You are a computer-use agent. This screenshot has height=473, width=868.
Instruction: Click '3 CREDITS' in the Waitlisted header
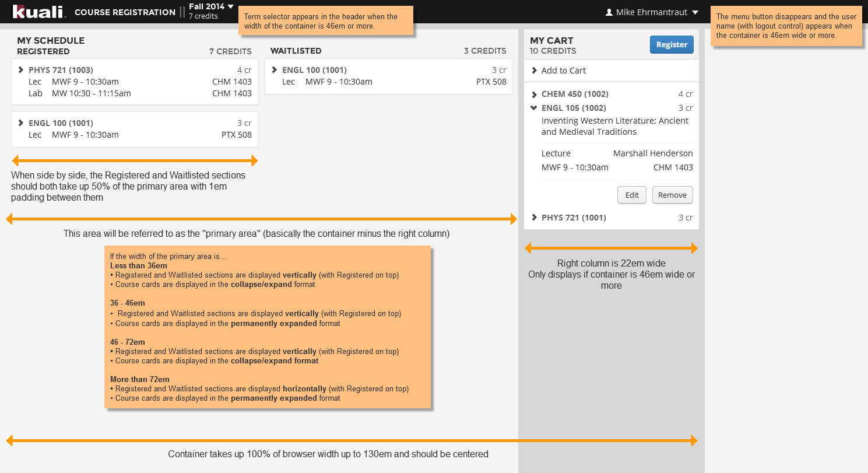485,51
